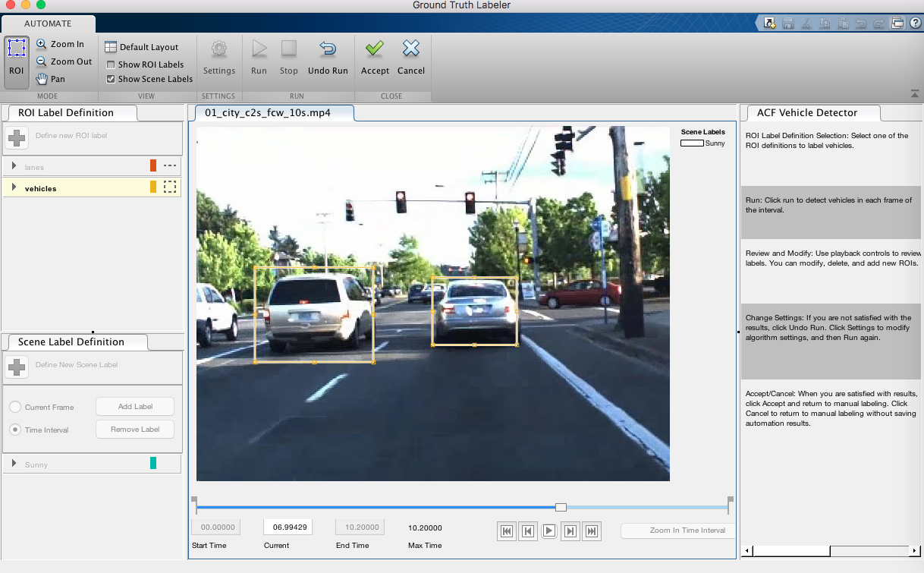The image size is (924, 573).
Task: Select the Pan hand tool
Action: click(42, 79)
